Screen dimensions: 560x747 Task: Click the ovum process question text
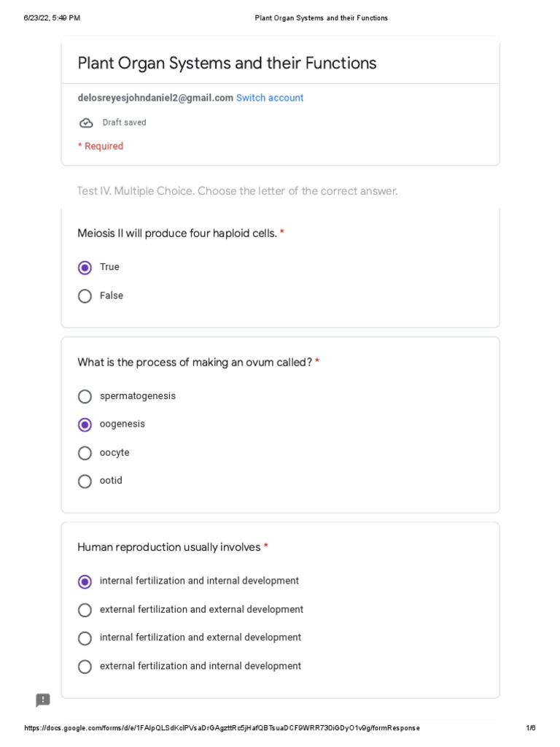pyautogui.click(x=195, y=363)
